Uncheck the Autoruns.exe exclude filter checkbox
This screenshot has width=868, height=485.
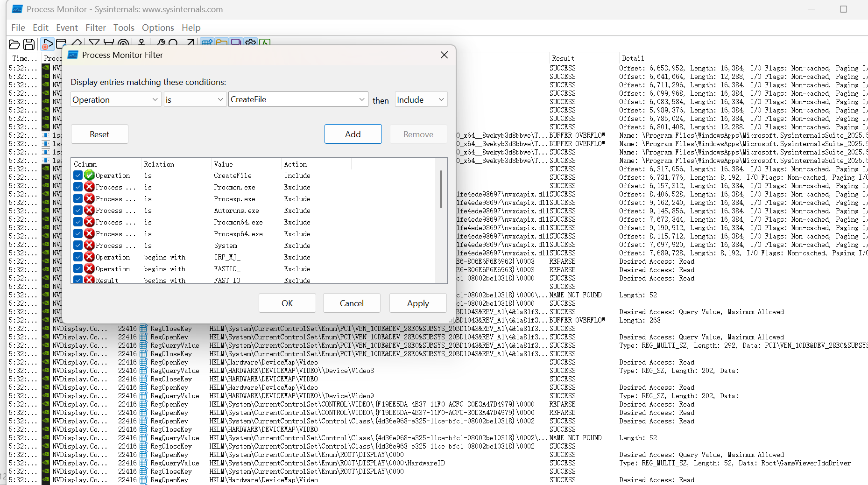tap(78, 211)
